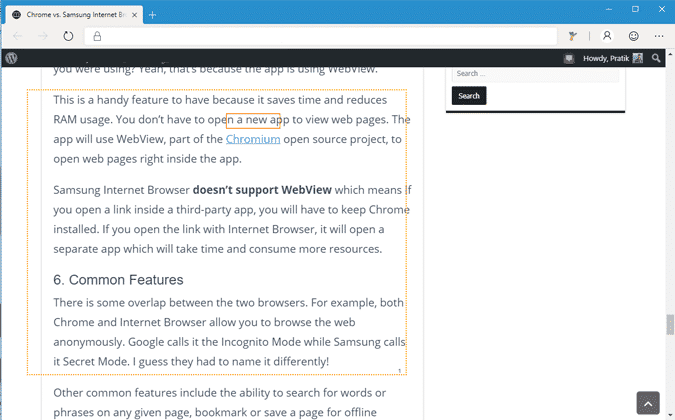
Task: Click the admin bar search magnifier
Action: (656, 58)
